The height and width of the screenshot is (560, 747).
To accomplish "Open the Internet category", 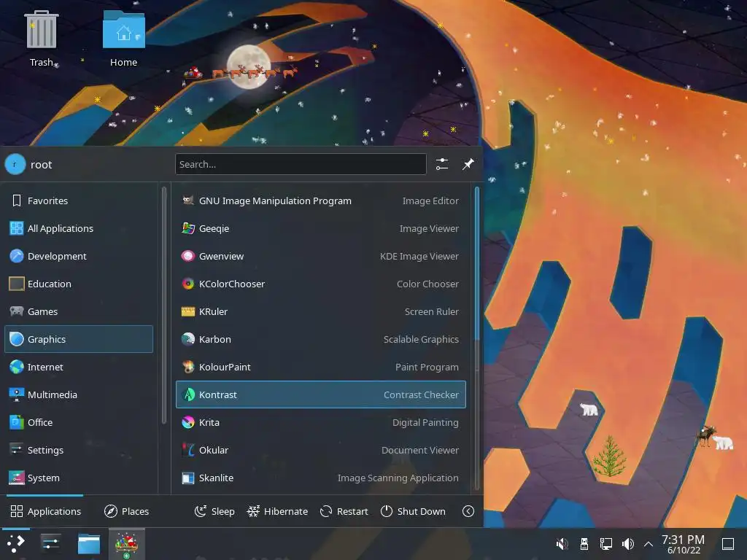I will pos(79,367).
